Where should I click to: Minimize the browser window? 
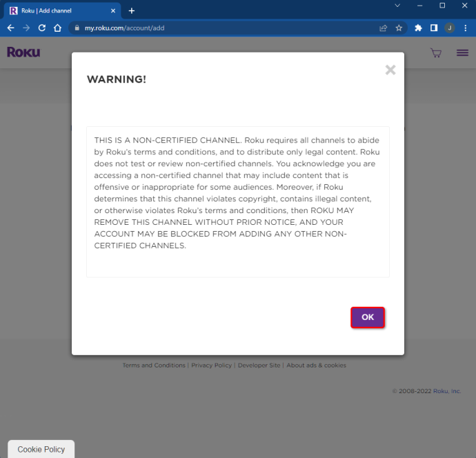420,6
